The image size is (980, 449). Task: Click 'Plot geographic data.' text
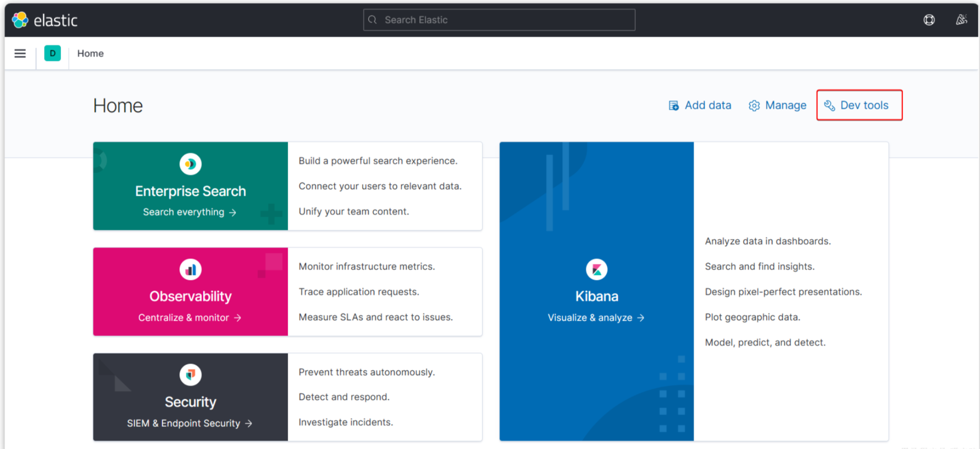tap(752, 317)
